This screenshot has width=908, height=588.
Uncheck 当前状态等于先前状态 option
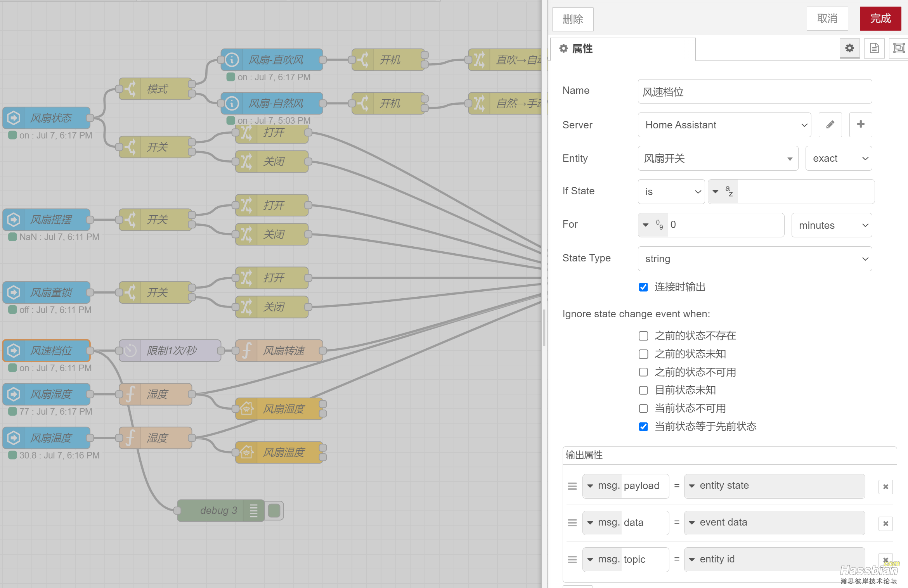click(643, 427)
